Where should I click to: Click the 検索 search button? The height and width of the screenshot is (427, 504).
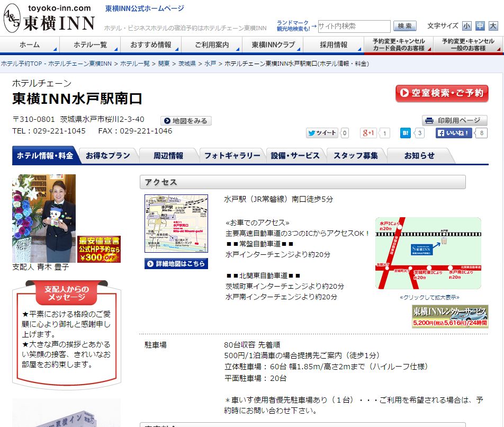tap(404, 26)
